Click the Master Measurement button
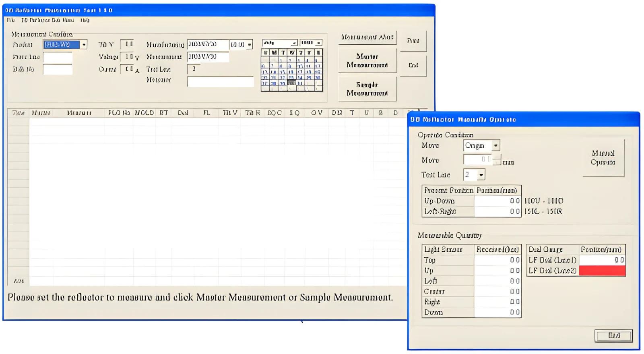644x354 pixels. click(367, 61)
